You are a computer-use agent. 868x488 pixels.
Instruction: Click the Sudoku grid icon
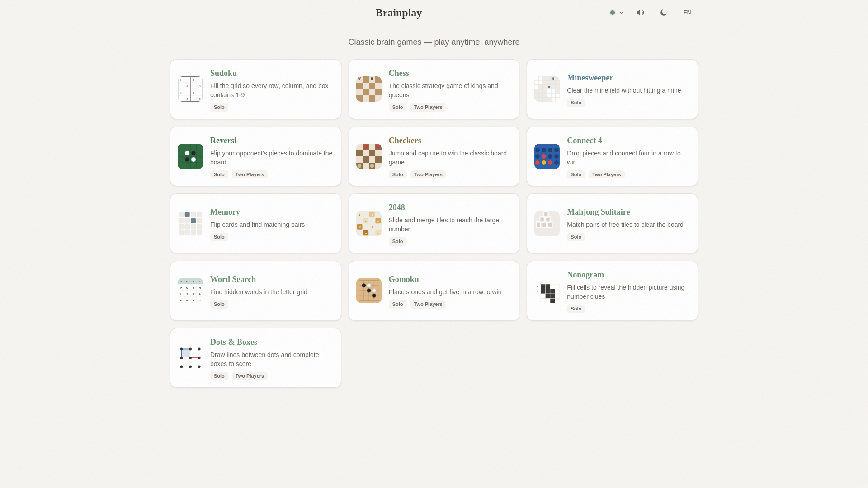tap(190, 89)
